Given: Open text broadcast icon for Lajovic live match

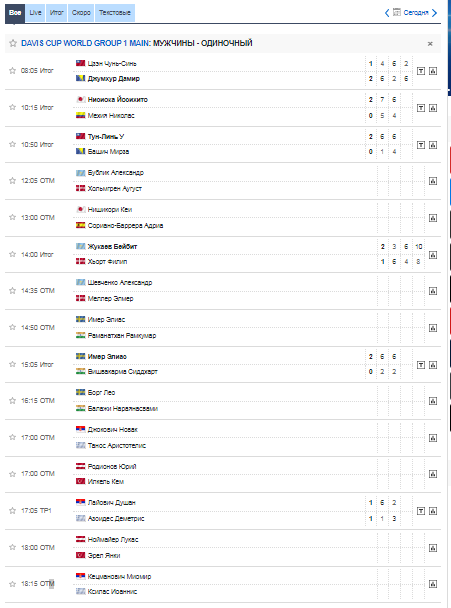Looking at the screenshot, I should [x=421, y=511].
